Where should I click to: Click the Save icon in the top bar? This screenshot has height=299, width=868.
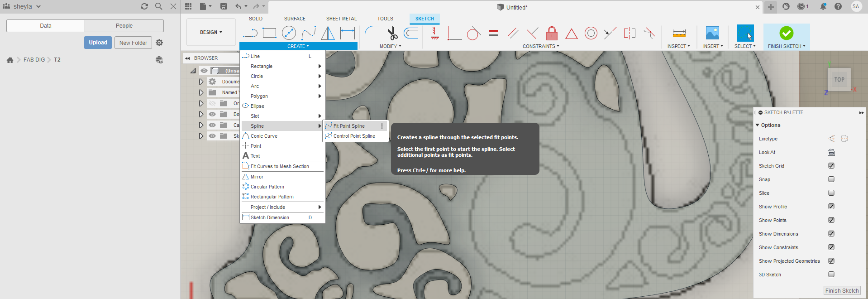pos(224,6)
